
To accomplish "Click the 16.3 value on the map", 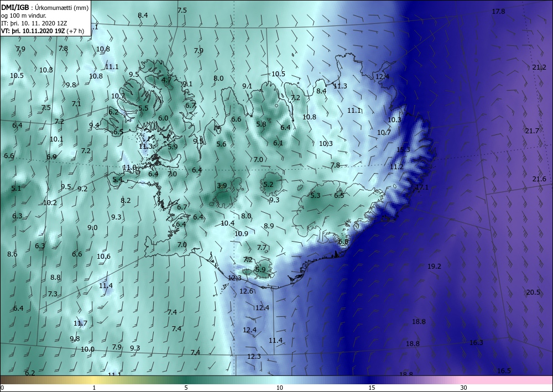I will (x=476, y=343).
